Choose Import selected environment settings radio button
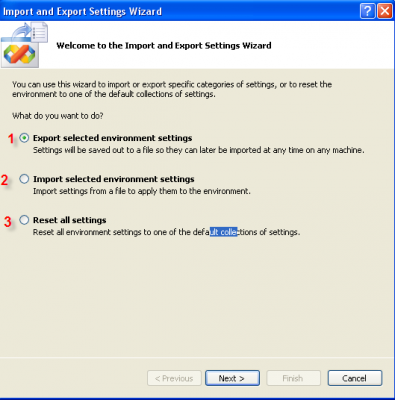The width and height of the screenshot is (395, 400). click(x=24, y=179)
